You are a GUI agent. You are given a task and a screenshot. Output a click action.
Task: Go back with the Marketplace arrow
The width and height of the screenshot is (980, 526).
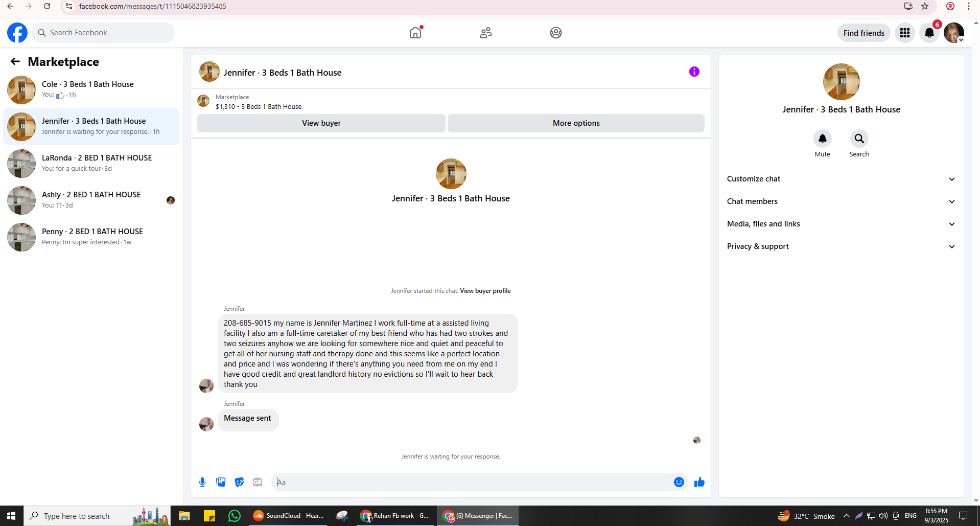[x=15, y=62]
